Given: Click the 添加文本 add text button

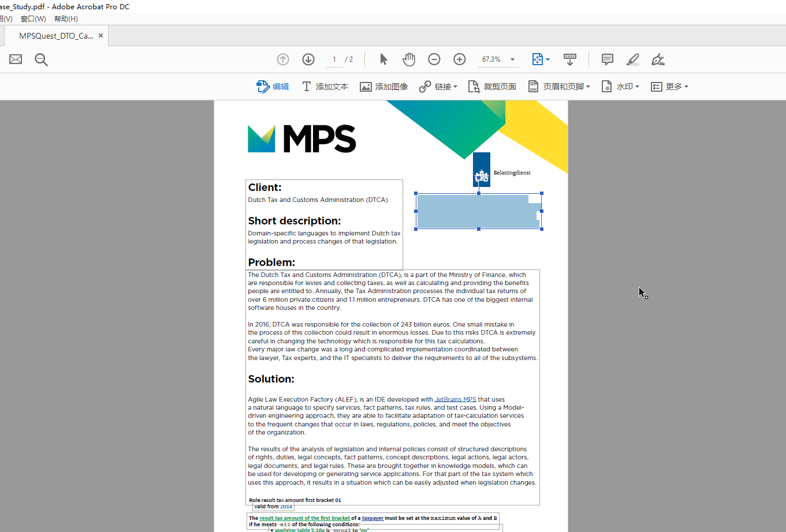Looking at the screenshot, I should point(325,87).
